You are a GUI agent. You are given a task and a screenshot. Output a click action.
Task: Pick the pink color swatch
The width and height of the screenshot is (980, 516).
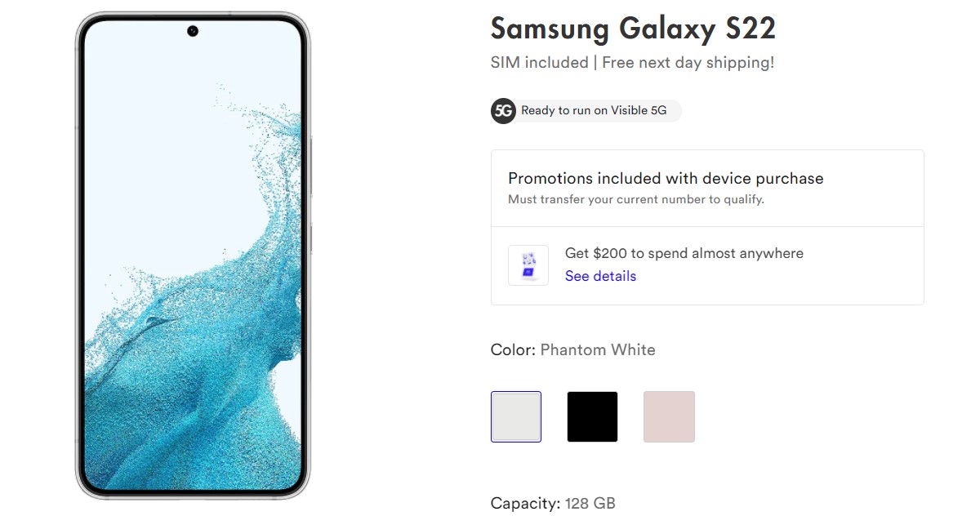669,417
